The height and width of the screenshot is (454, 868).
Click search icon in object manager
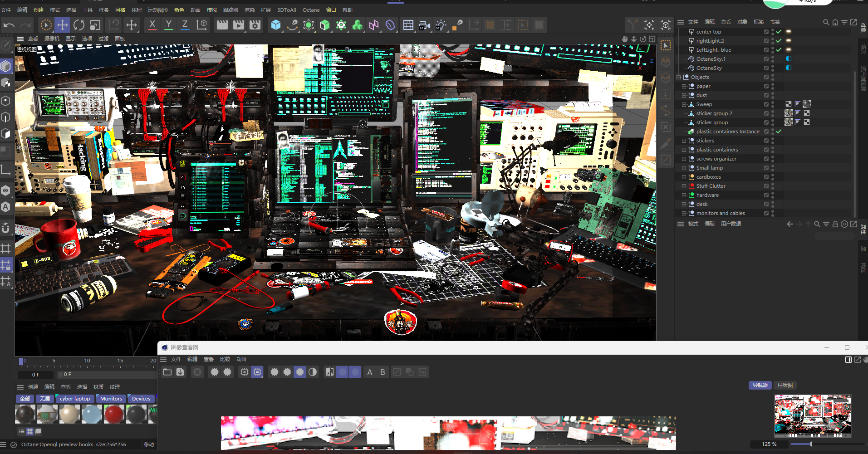point(826,22)
